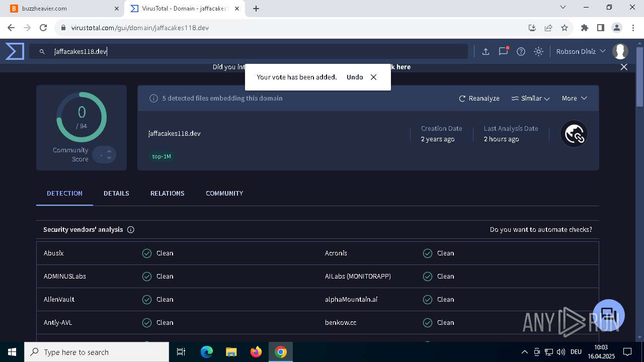Click the browser back arrow
Screen dimensions: 644x362
pos(11,28)
